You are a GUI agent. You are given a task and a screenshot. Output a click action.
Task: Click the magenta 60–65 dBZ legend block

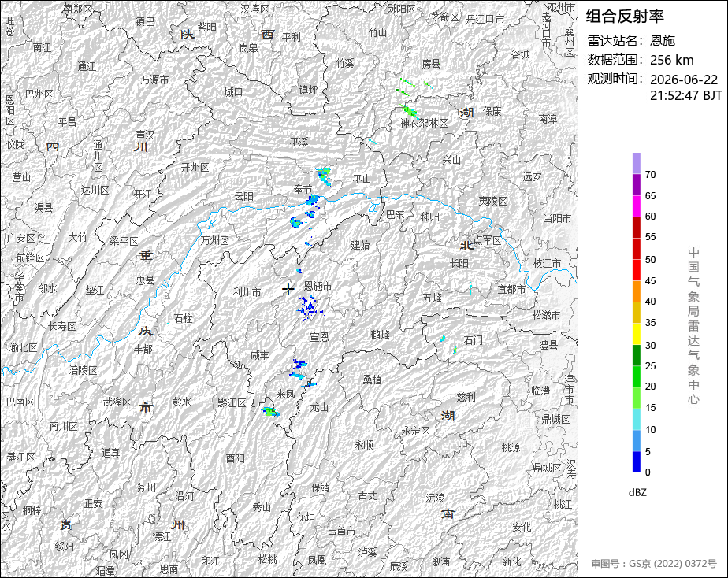[x=636, y=206]
